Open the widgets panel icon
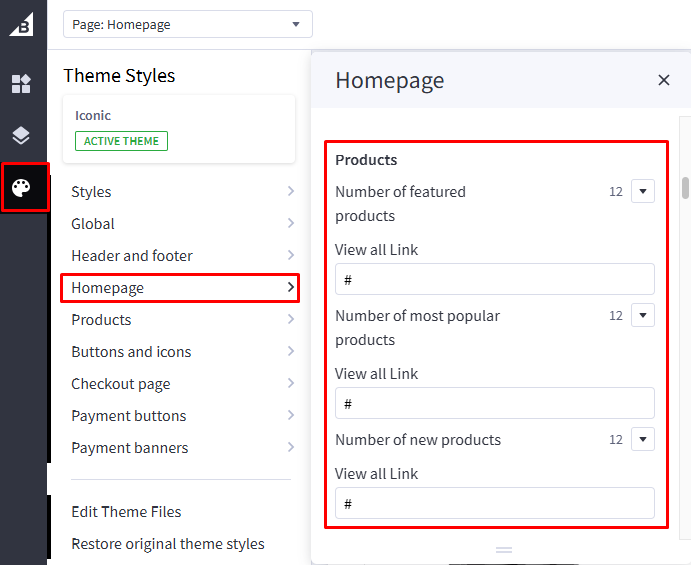 pyautogui.click(x=21, y=84)
